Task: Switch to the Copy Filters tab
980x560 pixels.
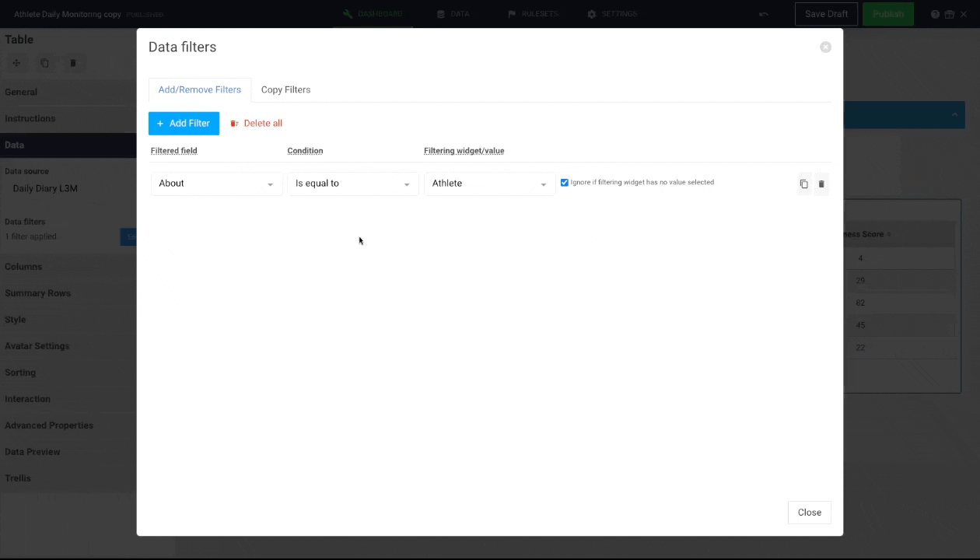Action: [x=285, y=89]
